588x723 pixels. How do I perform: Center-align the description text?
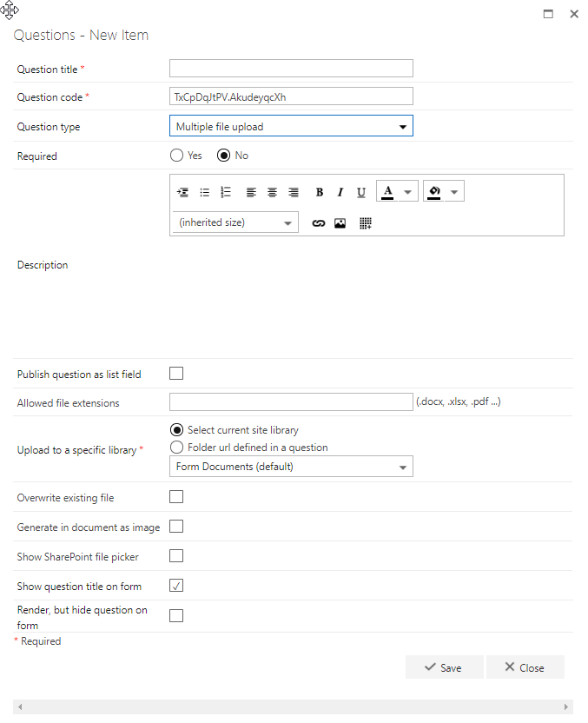[x=273, y=192]
